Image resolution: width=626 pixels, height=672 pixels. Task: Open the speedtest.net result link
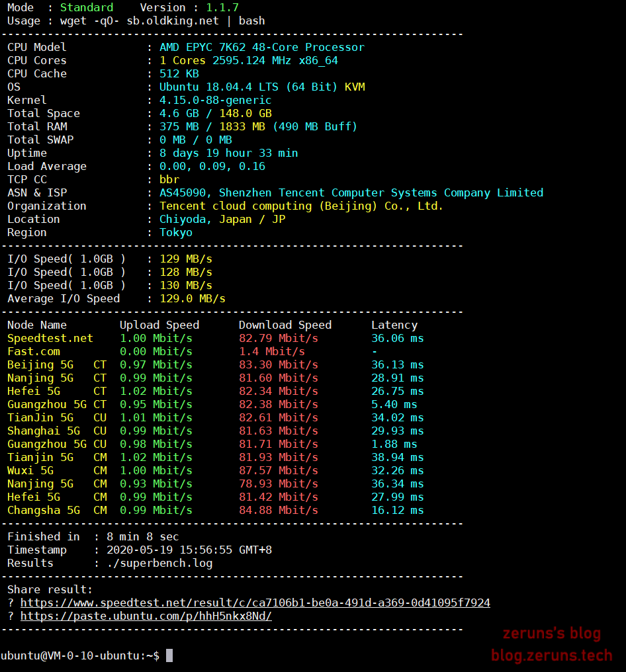coord(255,603)
